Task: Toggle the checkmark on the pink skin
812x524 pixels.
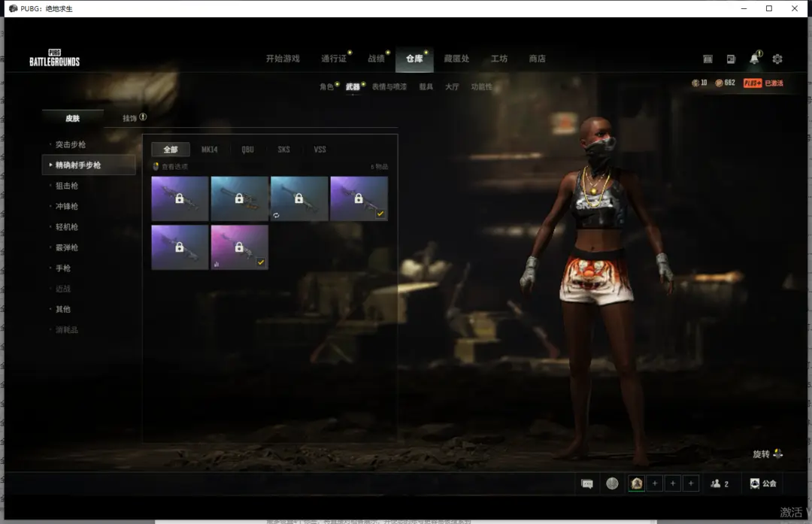Action: [261, 262]
